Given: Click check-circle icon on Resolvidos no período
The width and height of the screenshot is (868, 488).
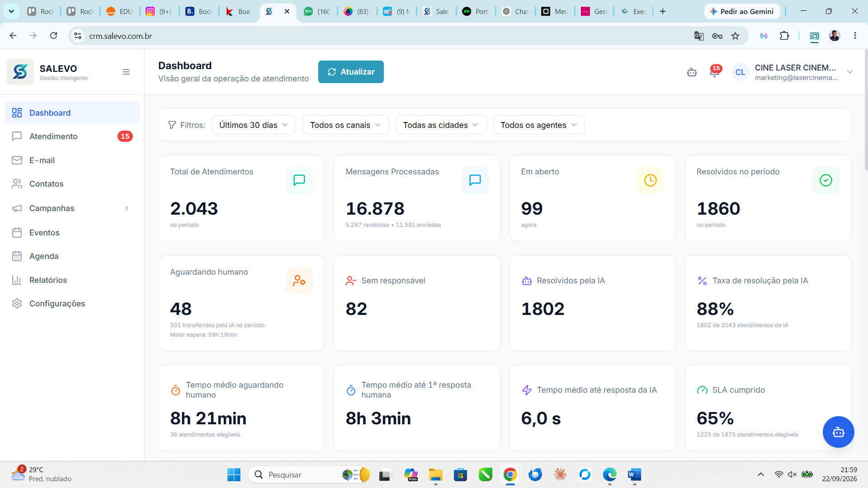Looking at the screenshot, I should click(826, 180).
